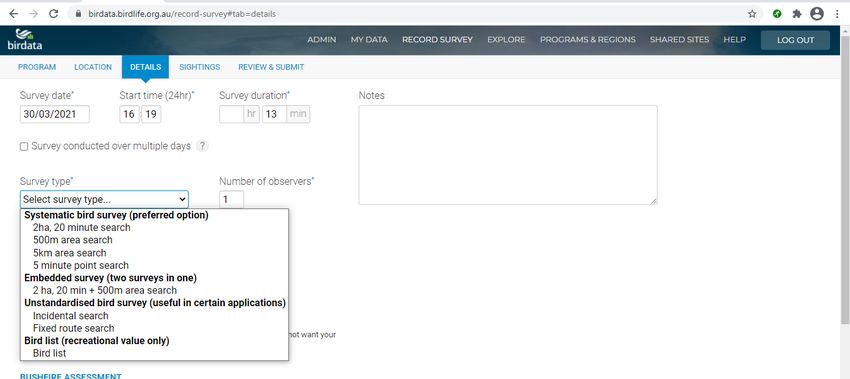Select the DETAILS tab
The height and width of the screenshot is (379, 850).
pyautogui.click(x=145, y=67)
